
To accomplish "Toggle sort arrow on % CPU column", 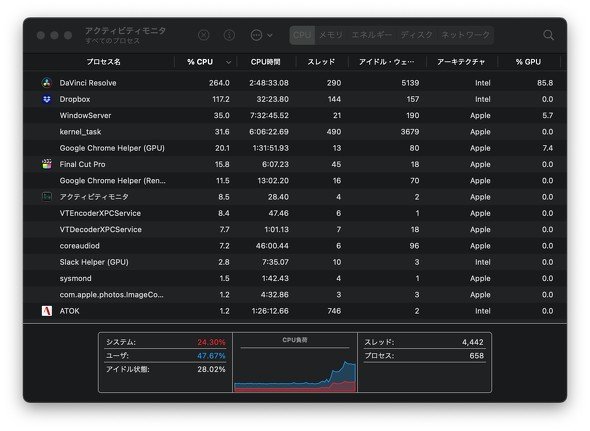I will tap(228, 62).
